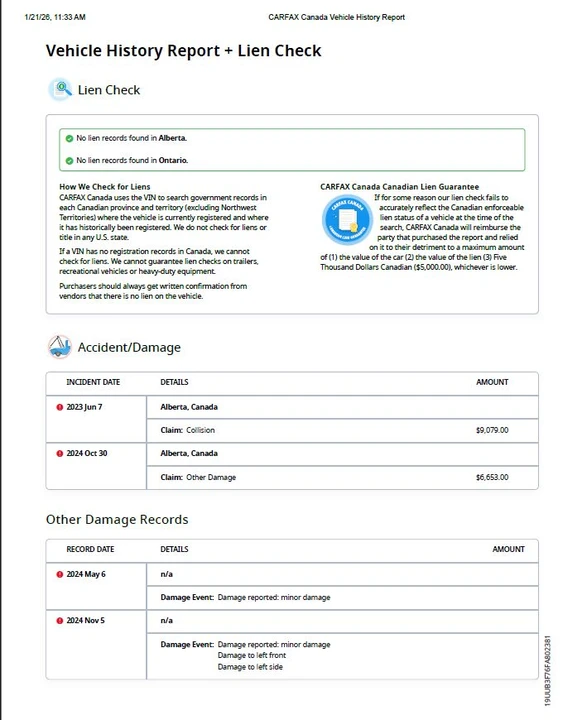The width and height of the screenshot is (582, 720).
Task: Click DETAILS header in Other Damage Records table
Action: [x=175, y=549]
